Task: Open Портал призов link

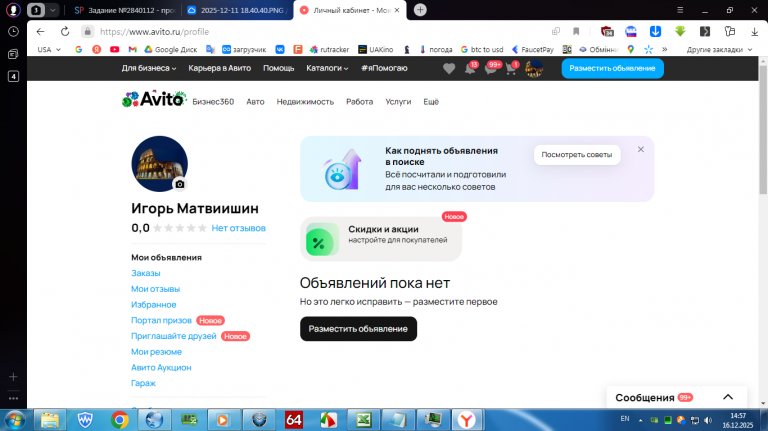Action: [x=161, y=320]
